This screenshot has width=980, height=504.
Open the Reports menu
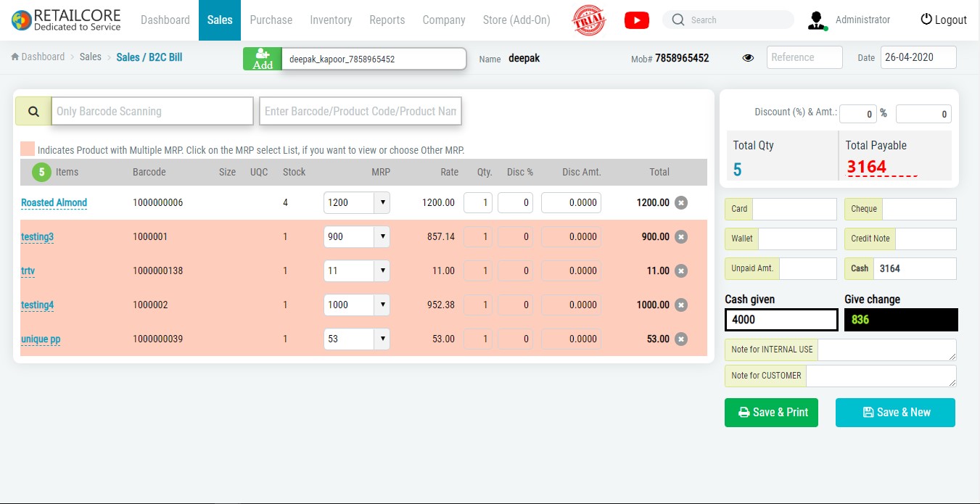coord(387,20)
